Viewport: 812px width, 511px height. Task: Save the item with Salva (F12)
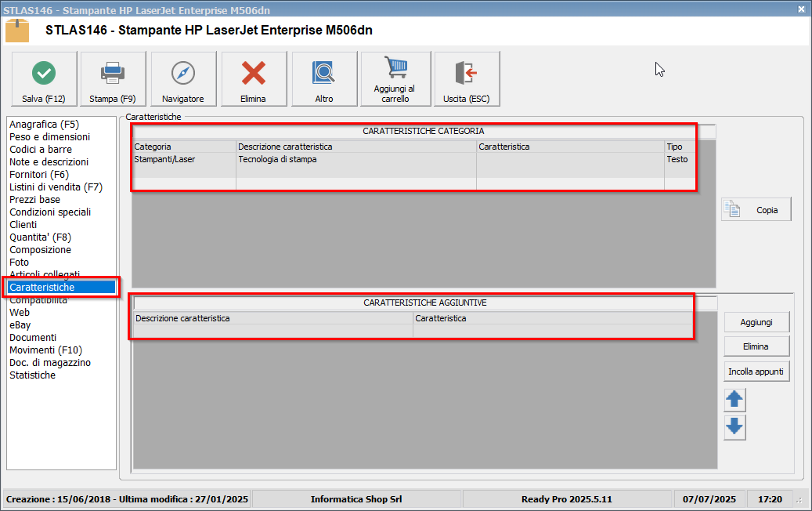coord(44,79)
